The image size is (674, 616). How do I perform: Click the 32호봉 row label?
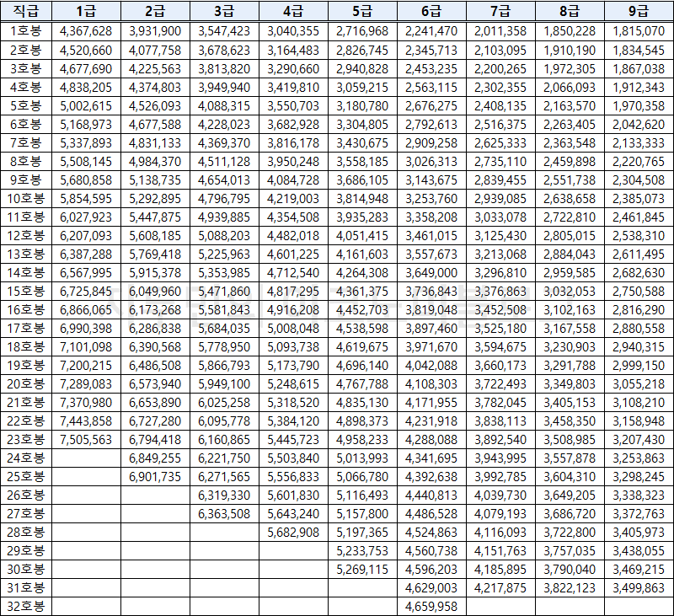(x=26, y=606)
